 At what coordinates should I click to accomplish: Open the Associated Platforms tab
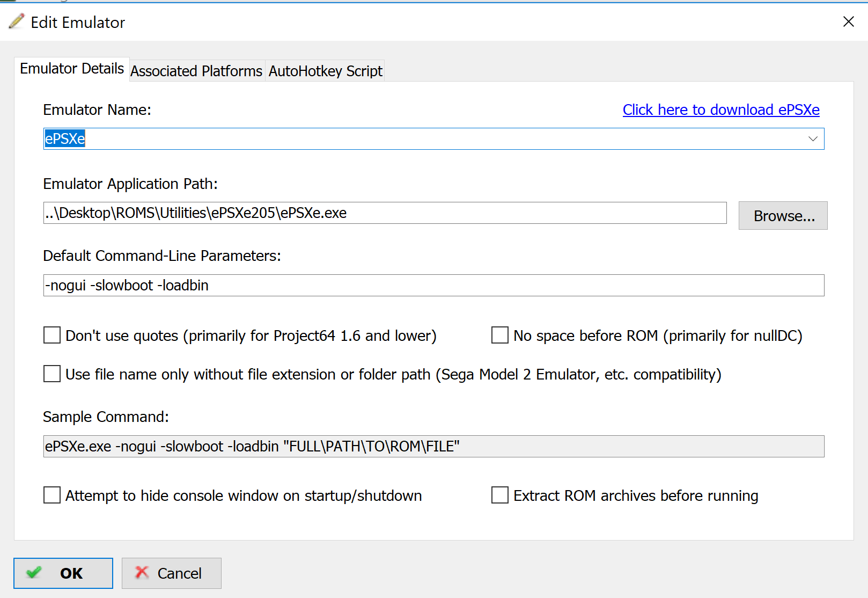point(196,71)
